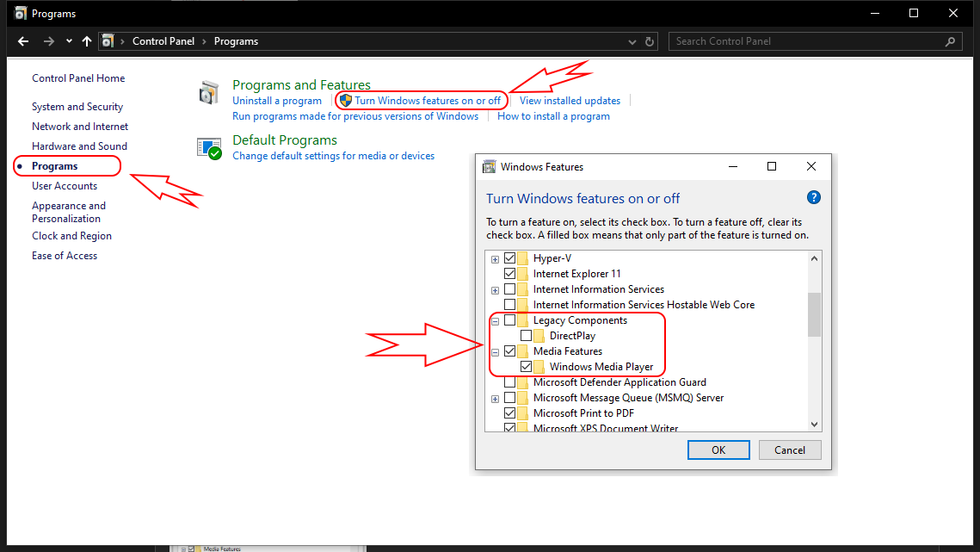This screenshot has width=980, height=552.
Task: Click the recent locations chevron arrow
Action: pos(69,41)
